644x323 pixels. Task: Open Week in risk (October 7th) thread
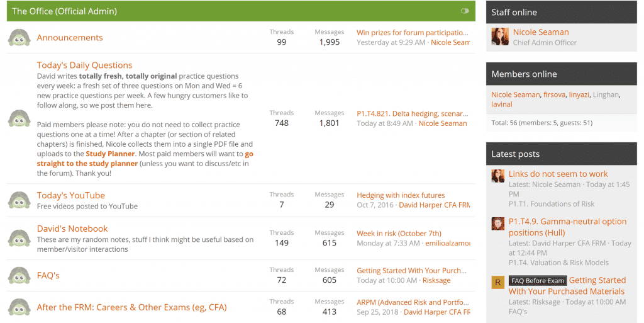pos(399,234)
